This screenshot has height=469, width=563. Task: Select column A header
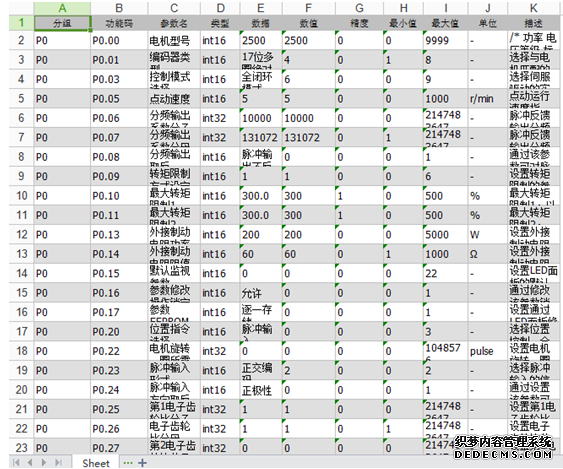point(62,8)
